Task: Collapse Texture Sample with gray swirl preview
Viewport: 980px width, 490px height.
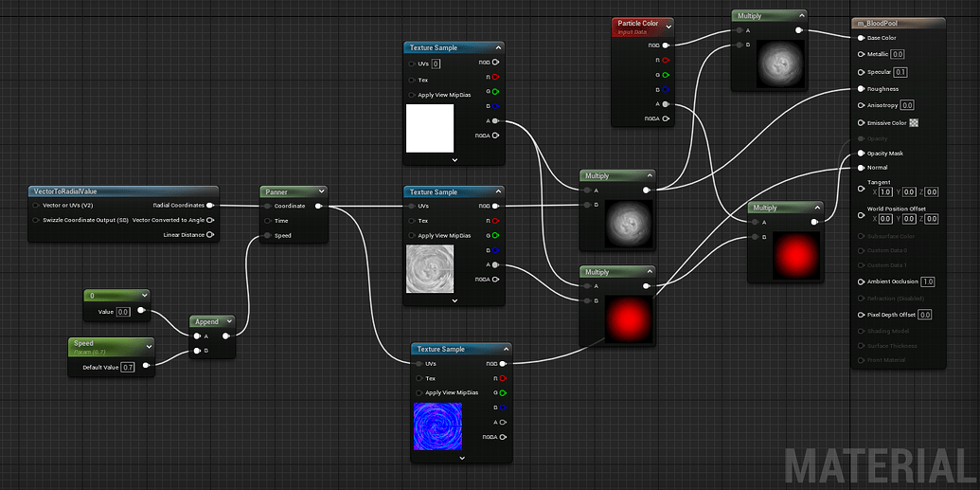Action: tap(497, 192)
